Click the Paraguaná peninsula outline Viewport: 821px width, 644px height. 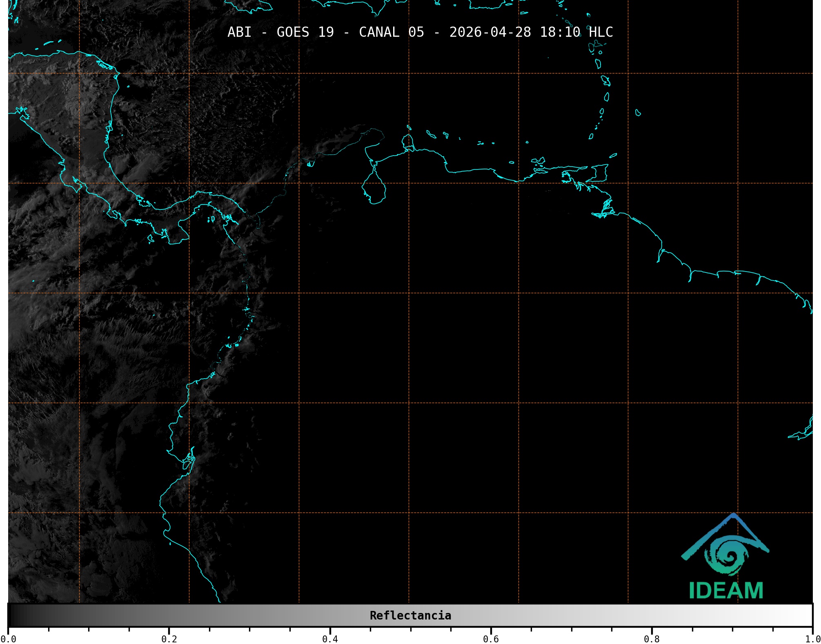click(x=407, y=141)
